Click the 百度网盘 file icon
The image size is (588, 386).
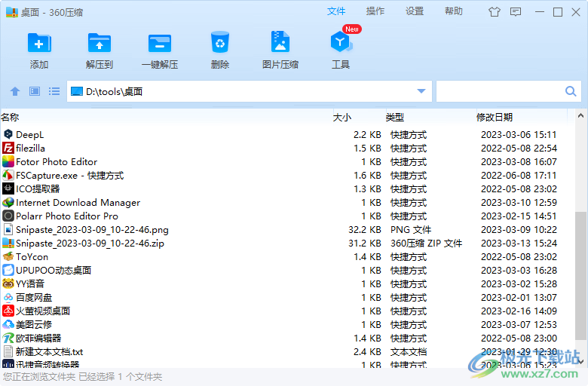(8, 298)
